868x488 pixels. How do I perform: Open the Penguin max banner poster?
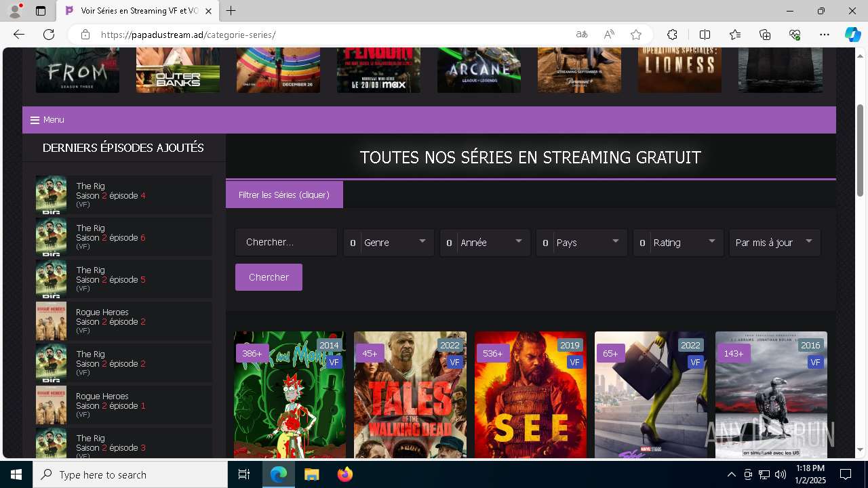click(378, 70)
